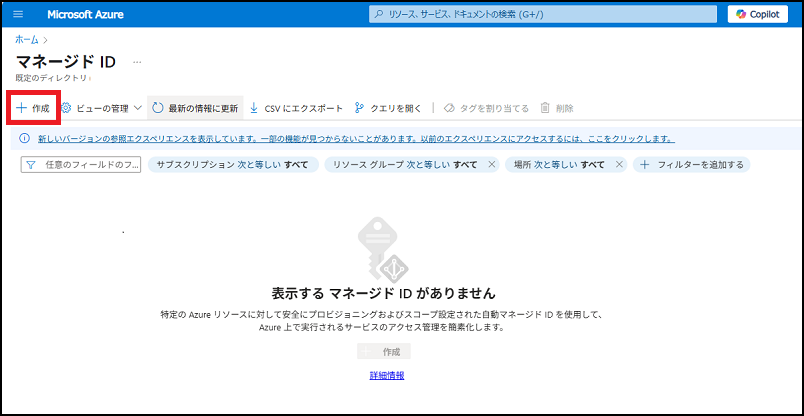Go to the ホーム breadcrumb

pos(27,39)
